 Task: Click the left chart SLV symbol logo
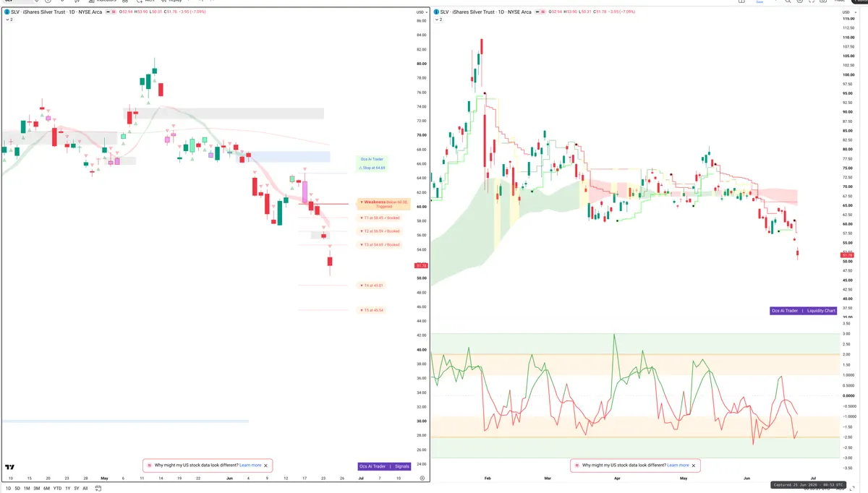(x=7, y=12)
